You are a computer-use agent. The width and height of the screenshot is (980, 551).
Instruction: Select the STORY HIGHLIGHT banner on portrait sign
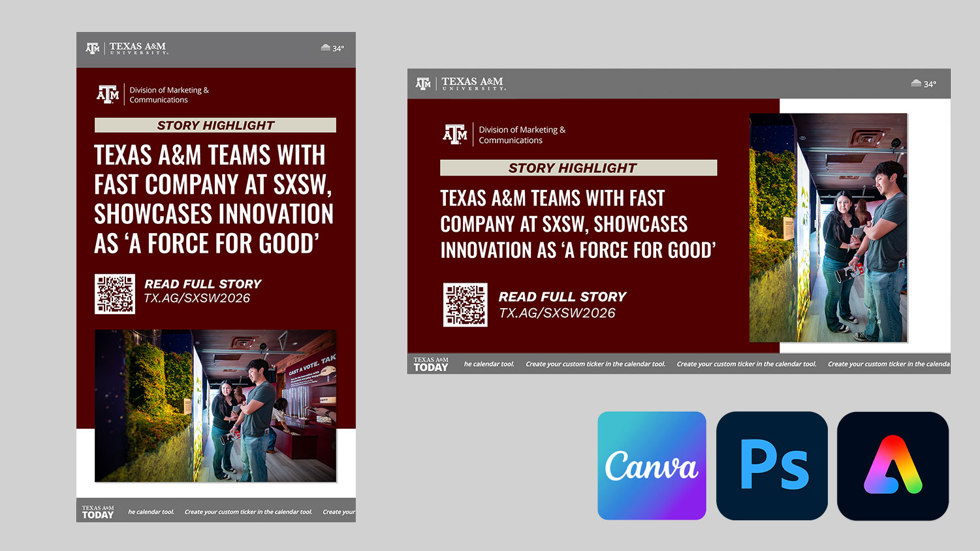(x=215, y=125)
